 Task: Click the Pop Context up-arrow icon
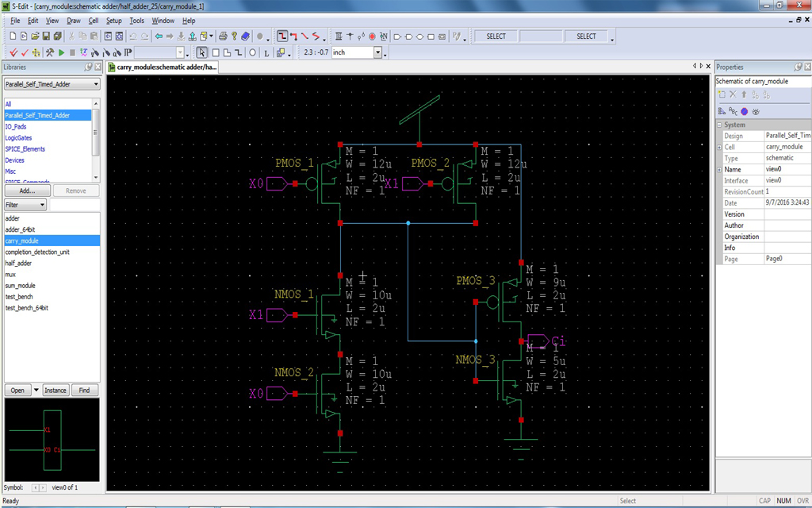click(x=192, y=37)
